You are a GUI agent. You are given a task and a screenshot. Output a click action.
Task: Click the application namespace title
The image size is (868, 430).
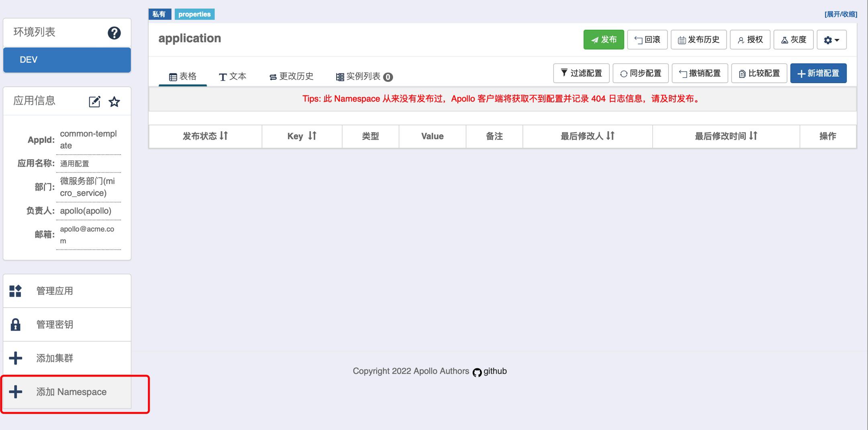pyautogui.click(x=190, y=38)
